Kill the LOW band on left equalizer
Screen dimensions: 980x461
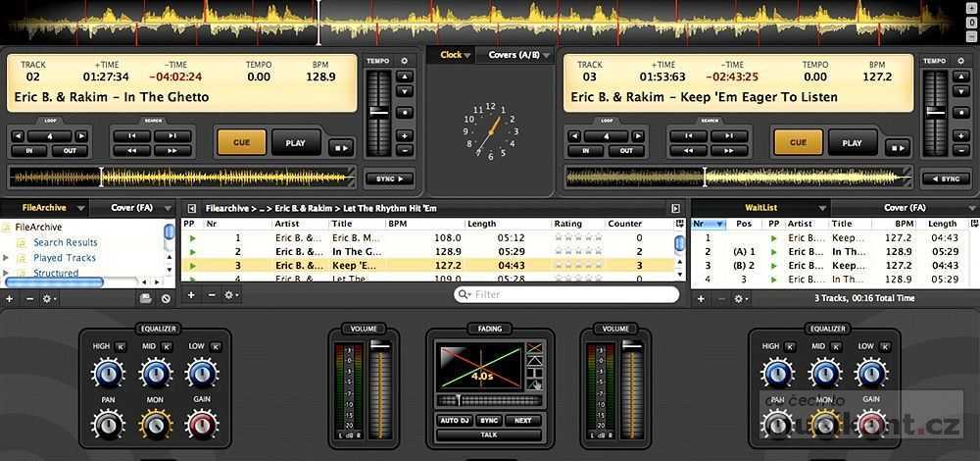coord(215,346)
